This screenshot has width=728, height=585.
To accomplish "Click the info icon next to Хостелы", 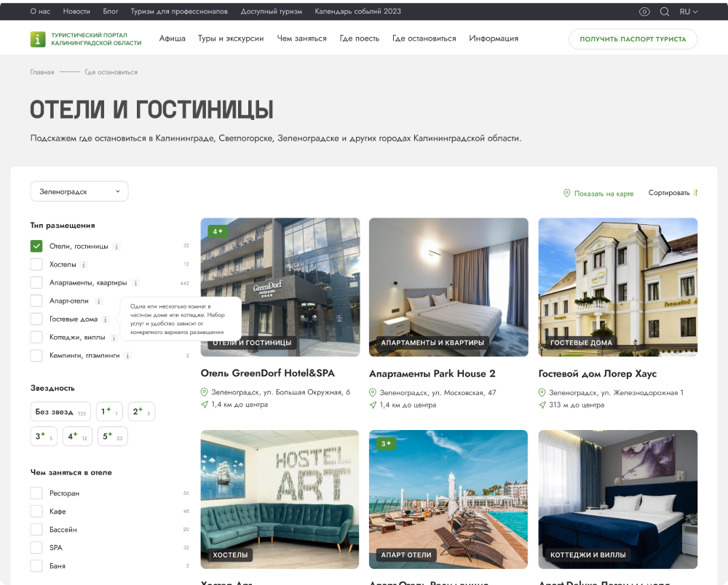I will pyautogui.click(x=84, y=265).
